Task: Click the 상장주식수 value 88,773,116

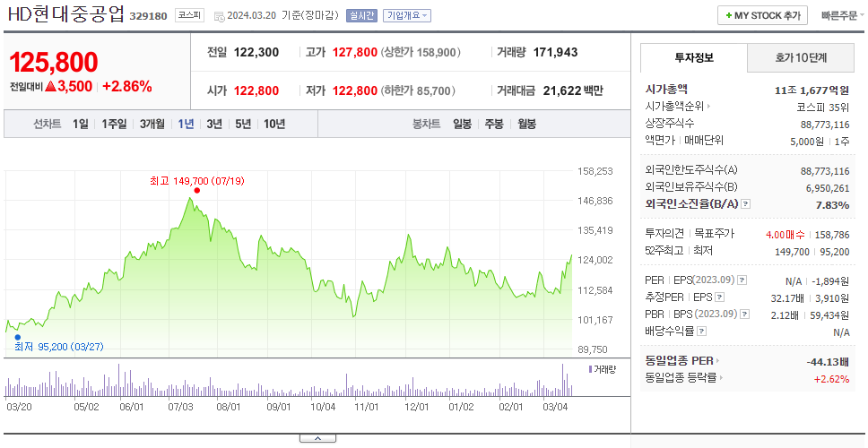Action: click(x=825, y=125)
